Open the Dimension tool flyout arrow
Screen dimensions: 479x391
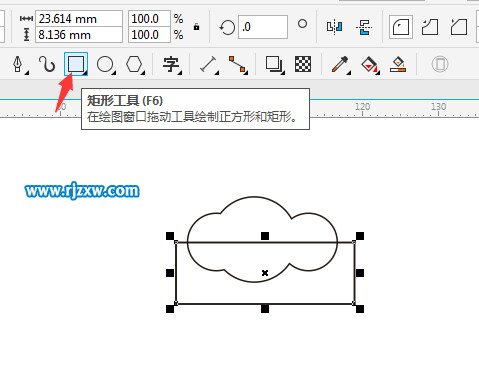coord(217,72)
